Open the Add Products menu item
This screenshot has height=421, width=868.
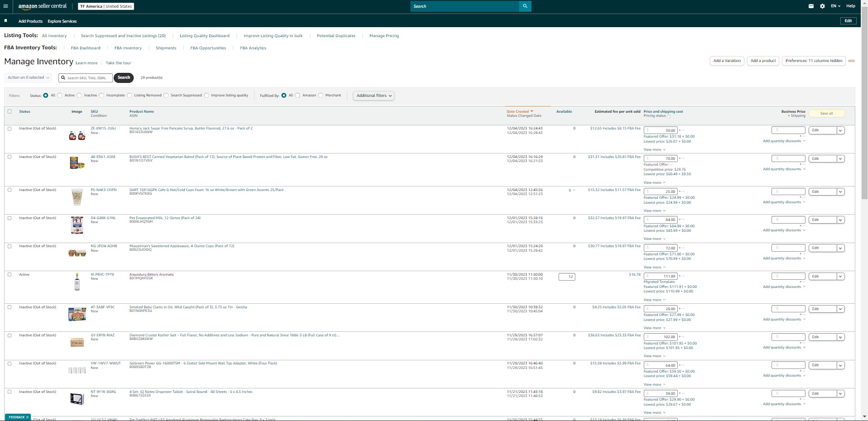click(x=30, y=21)
